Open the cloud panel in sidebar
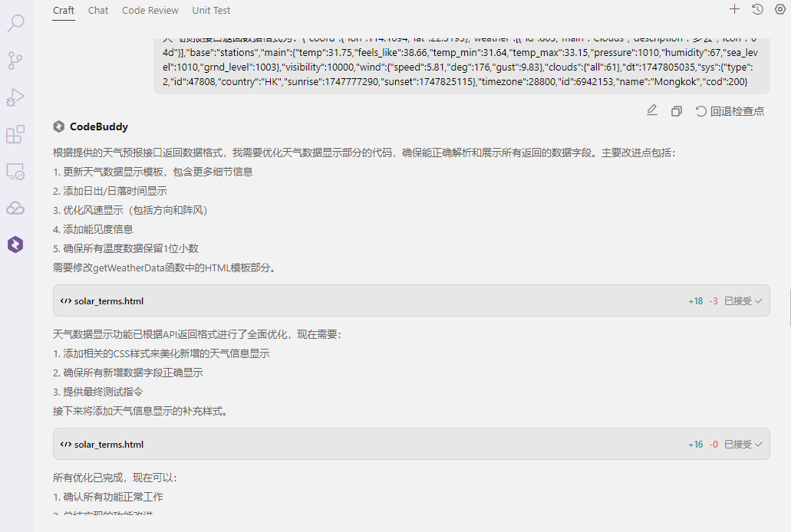Viewport: 791px width, 532px height. click(15, 208)
